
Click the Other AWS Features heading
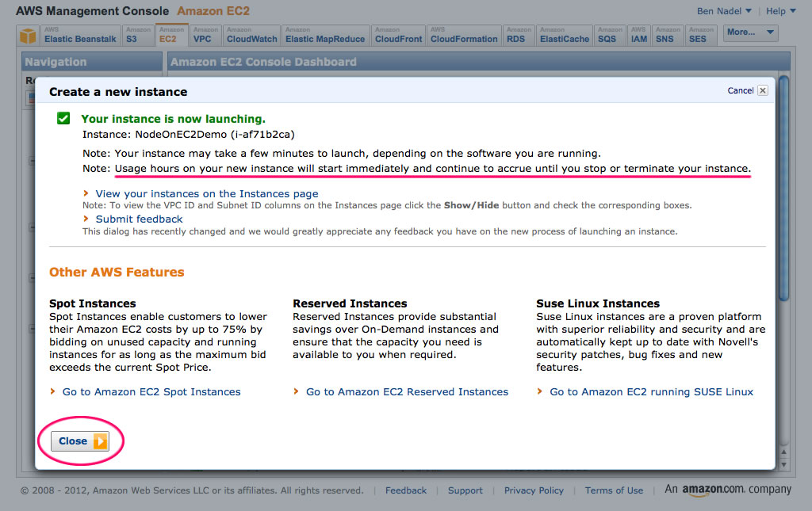tap(117, 272)
